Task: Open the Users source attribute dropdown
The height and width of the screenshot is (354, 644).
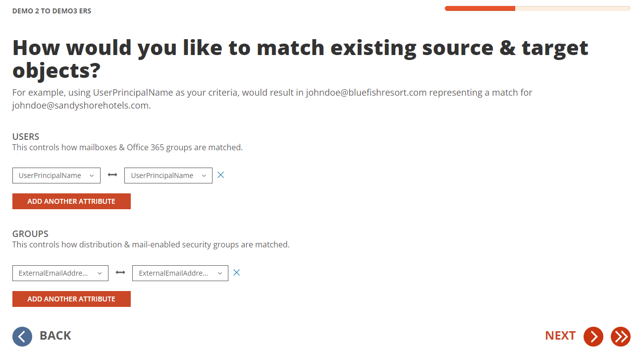Action: point(56,176)
